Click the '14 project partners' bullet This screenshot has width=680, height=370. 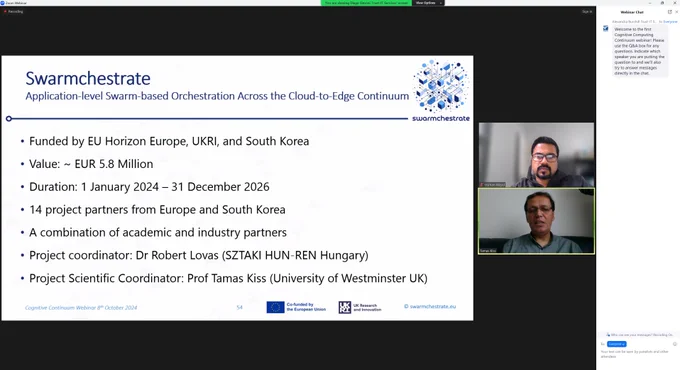[157, 210]
